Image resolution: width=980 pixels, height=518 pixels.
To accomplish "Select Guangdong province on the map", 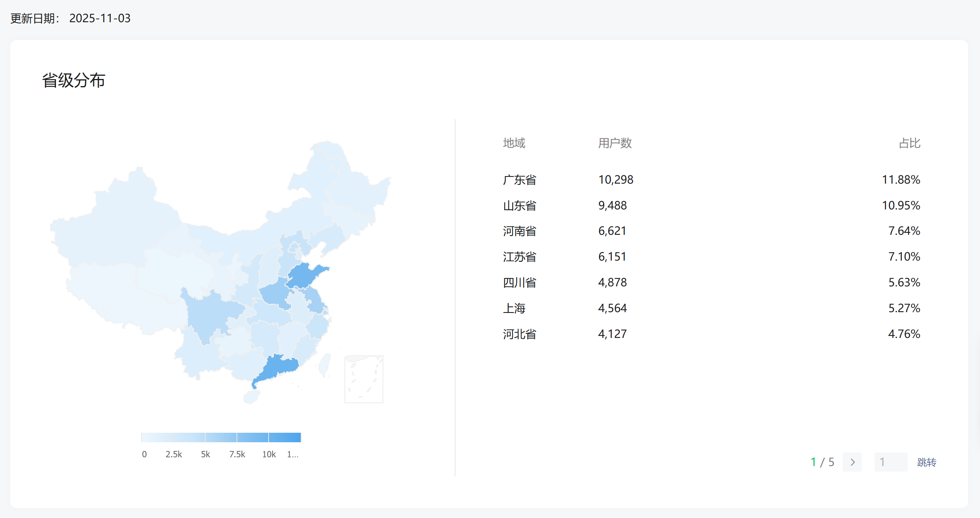I will coord(280,366).
